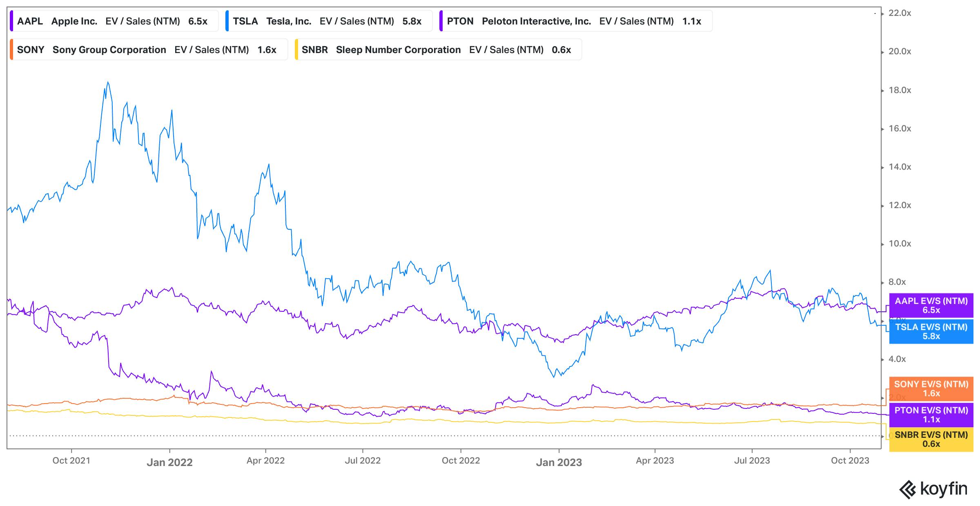The width and height of the screenshot is (980, 506).
Task: Click the Oct 2022 x-axis label
Action: click(x=461, y=461)
